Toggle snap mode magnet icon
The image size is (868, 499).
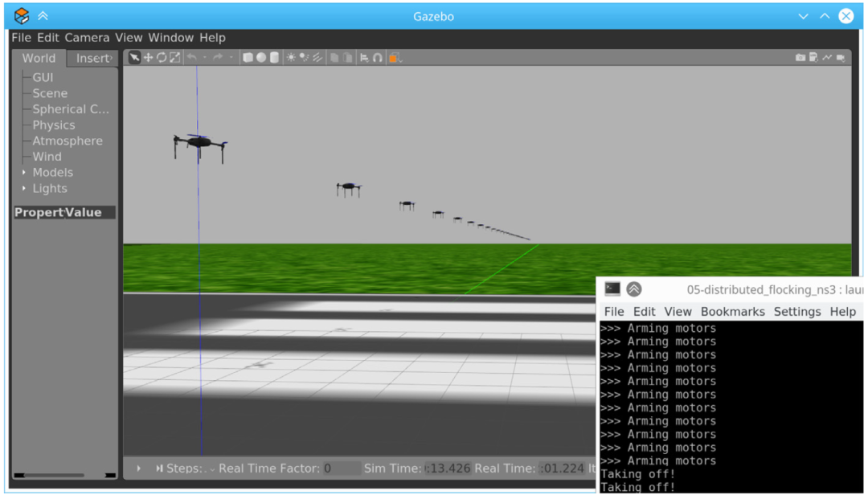point(377,58)
